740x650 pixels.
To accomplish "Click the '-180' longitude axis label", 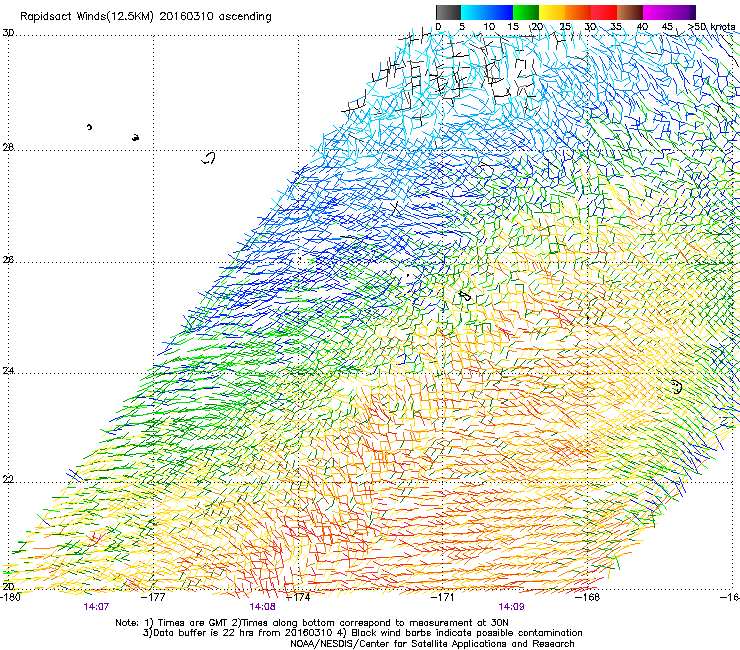I will (10, 597).
